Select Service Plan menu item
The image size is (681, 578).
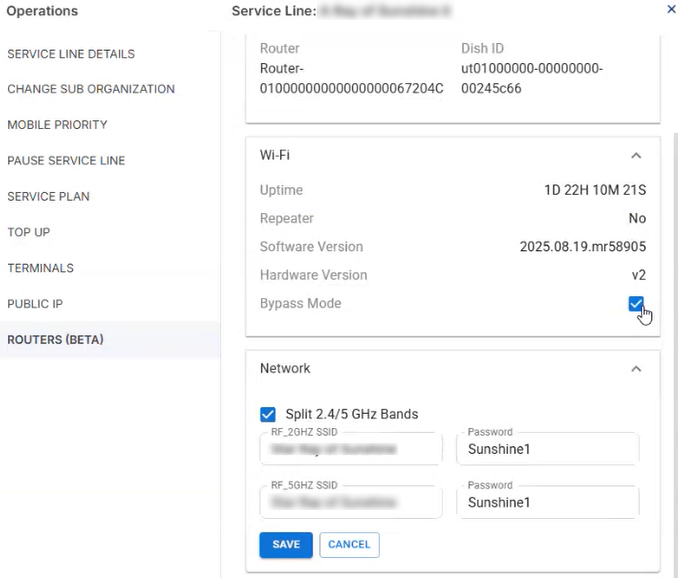[48, 197]
